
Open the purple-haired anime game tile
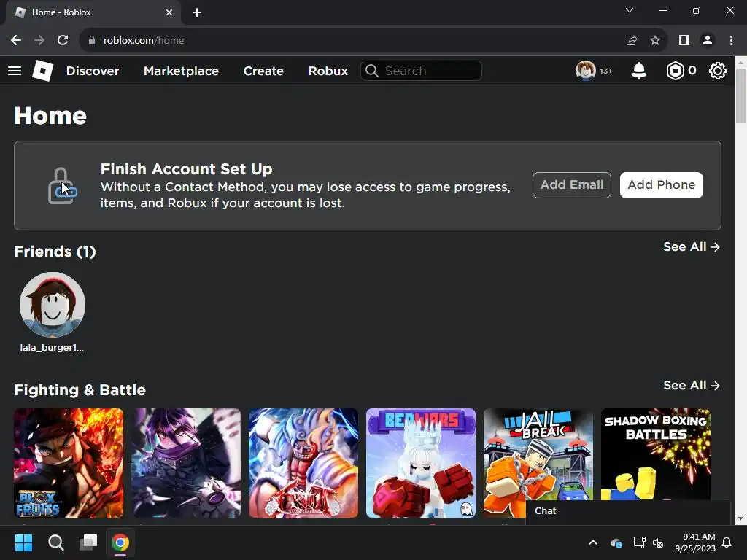click(x=186, y=463)
